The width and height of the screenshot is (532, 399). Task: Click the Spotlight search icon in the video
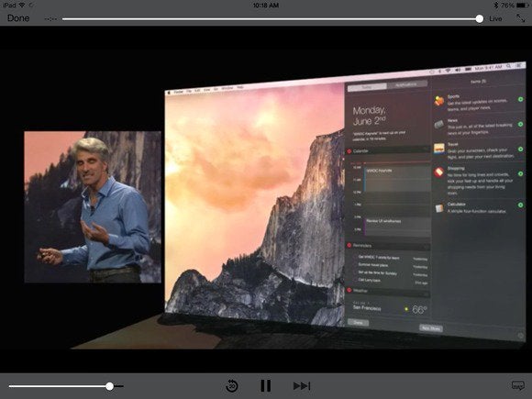click(508, 66)
